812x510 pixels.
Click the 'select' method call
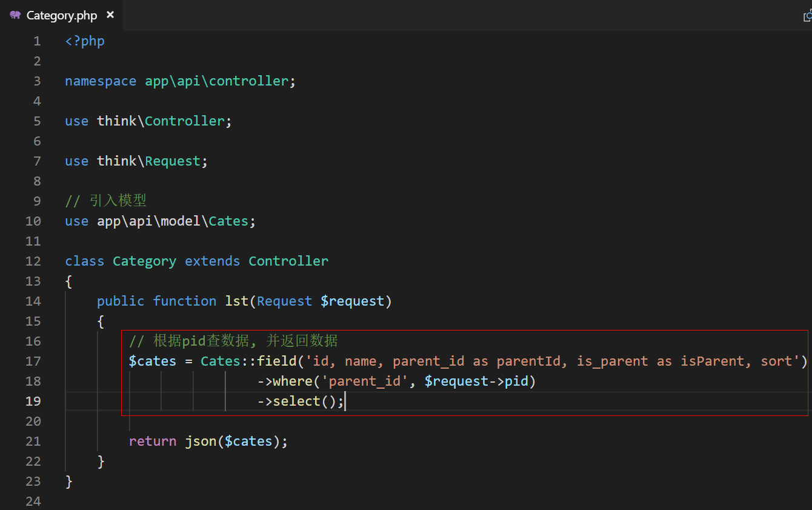click(297, 401)
